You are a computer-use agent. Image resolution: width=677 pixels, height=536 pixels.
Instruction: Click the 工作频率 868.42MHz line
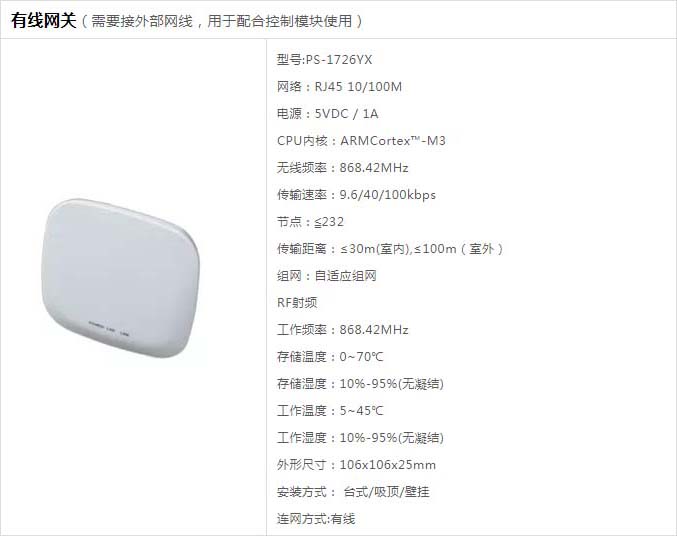click(x=343, y=330)
